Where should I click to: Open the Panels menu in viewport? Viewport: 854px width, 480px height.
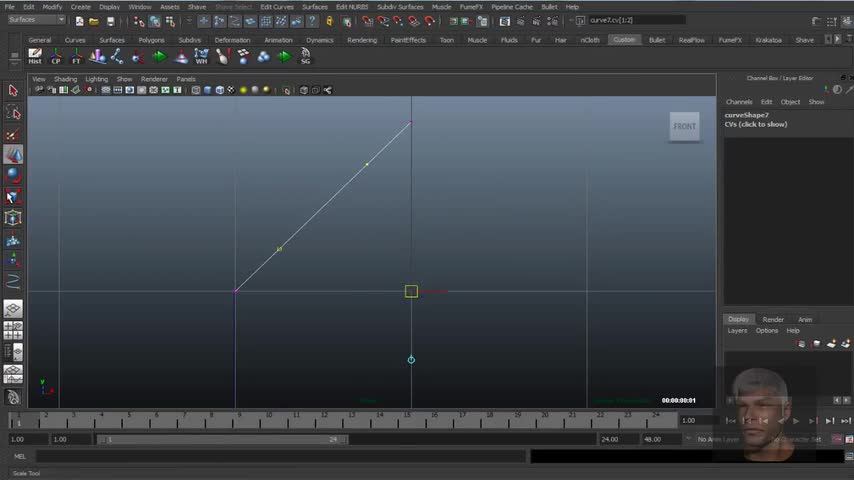(x=186, y=79)
